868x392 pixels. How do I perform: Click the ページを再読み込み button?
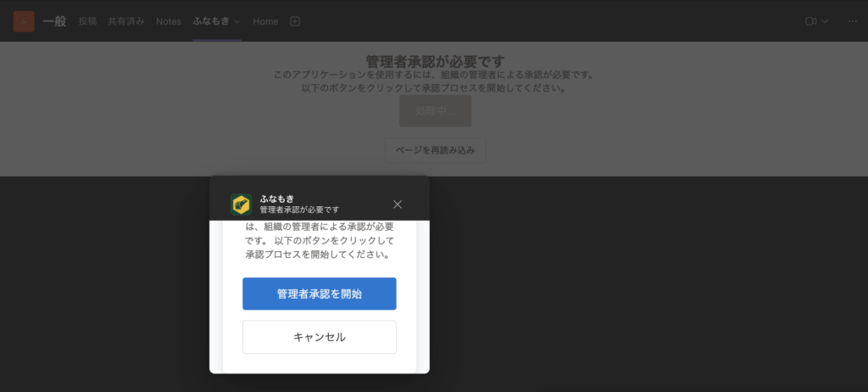(x=435, y=150)
